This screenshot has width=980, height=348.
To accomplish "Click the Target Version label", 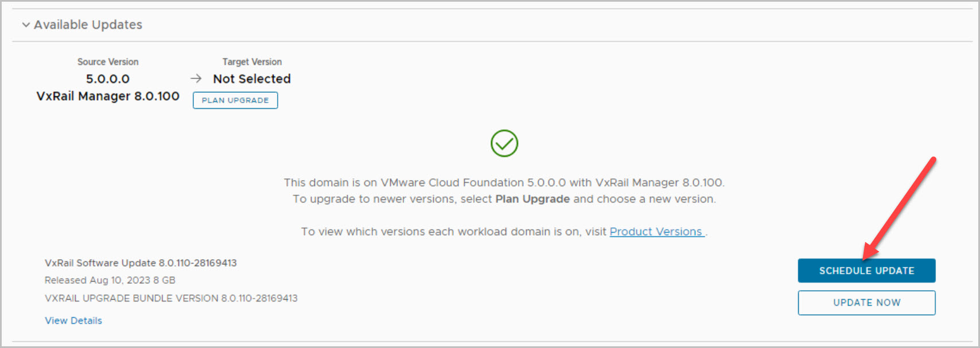I will click(x=252, y=62).
